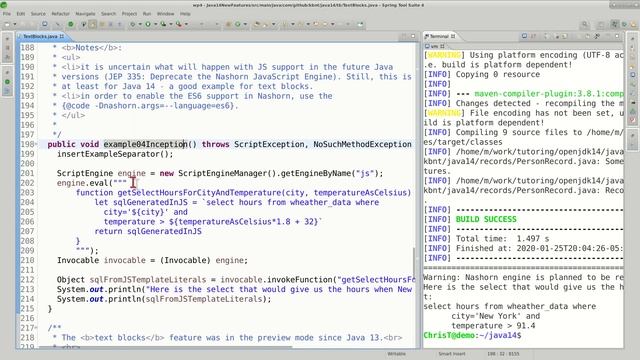
Task: Open the Navigate menu
Action: pyautogui.click(x=85, y=13)
